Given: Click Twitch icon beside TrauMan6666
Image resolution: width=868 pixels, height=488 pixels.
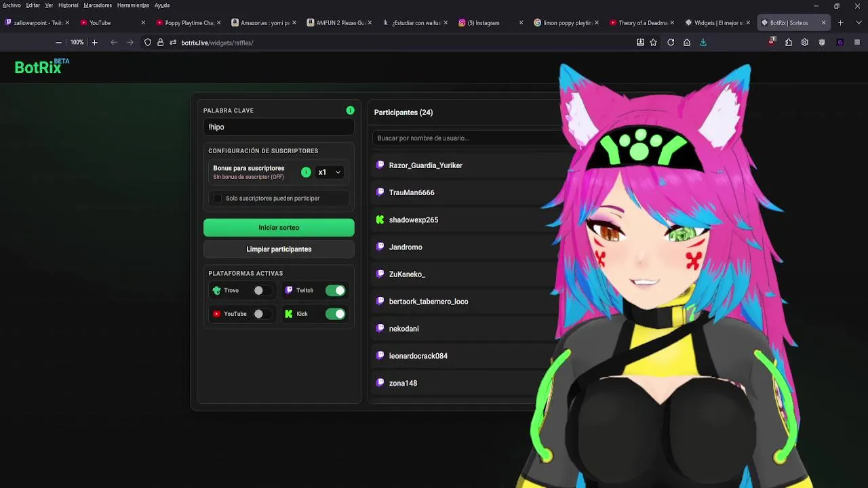Looking at the screenshot, I should (380, 192).
